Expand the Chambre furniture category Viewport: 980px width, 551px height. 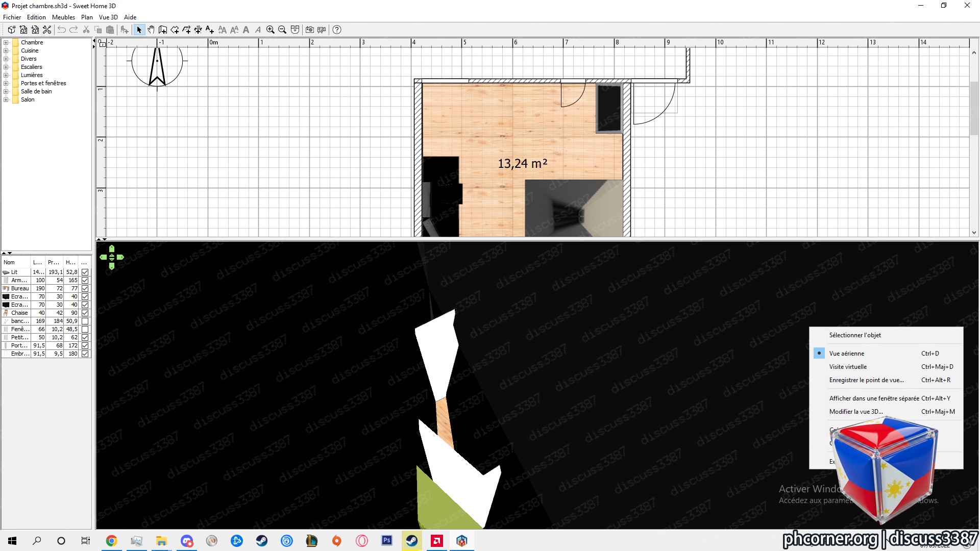(6, 42)
